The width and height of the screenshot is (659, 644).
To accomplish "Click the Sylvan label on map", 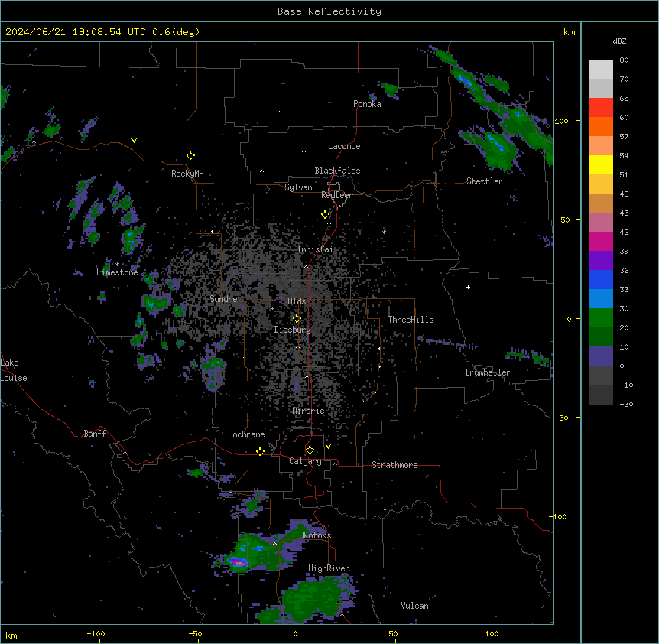I will [298, 187].
